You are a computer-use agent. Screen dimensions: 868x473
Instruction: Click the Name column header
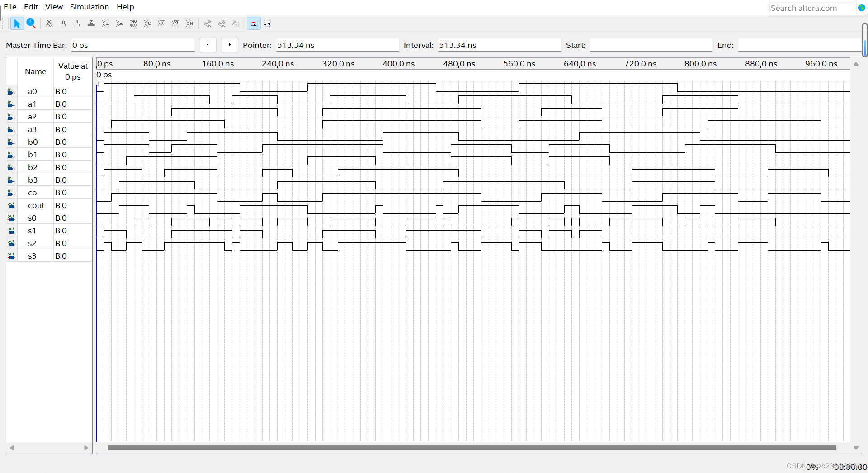(36, 71)
